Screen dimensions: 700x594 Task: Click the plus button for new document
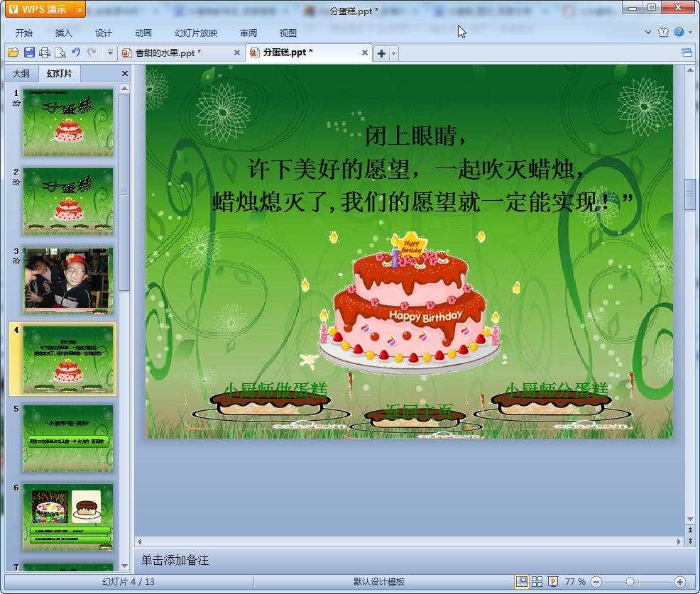point(381,53)
